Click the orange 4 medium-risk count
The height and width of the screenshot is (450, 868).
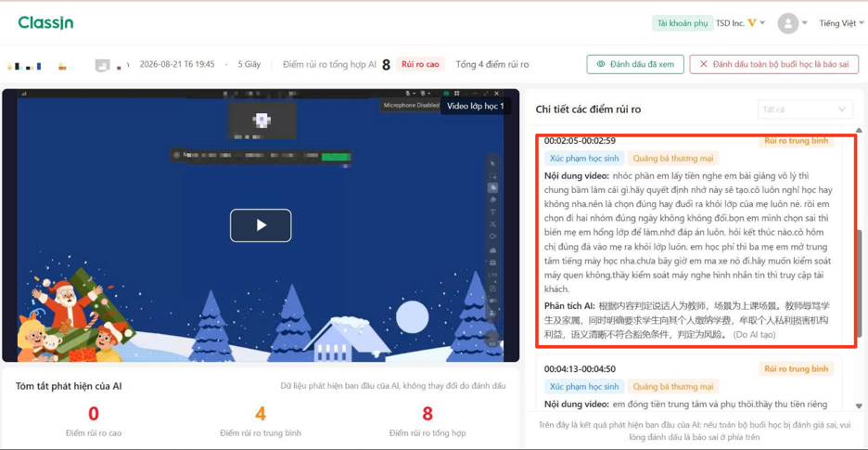261,414
